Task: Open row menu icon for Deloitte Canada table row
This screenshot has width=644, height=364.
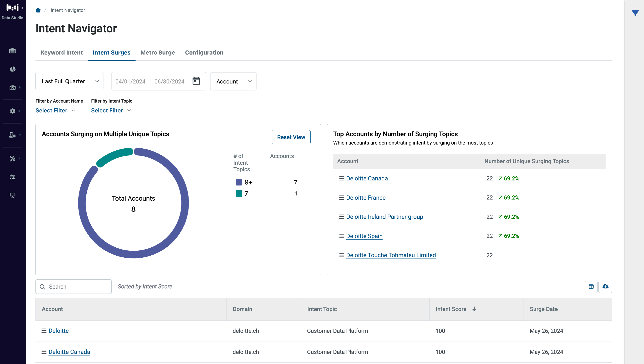Action: coord(44,352)
